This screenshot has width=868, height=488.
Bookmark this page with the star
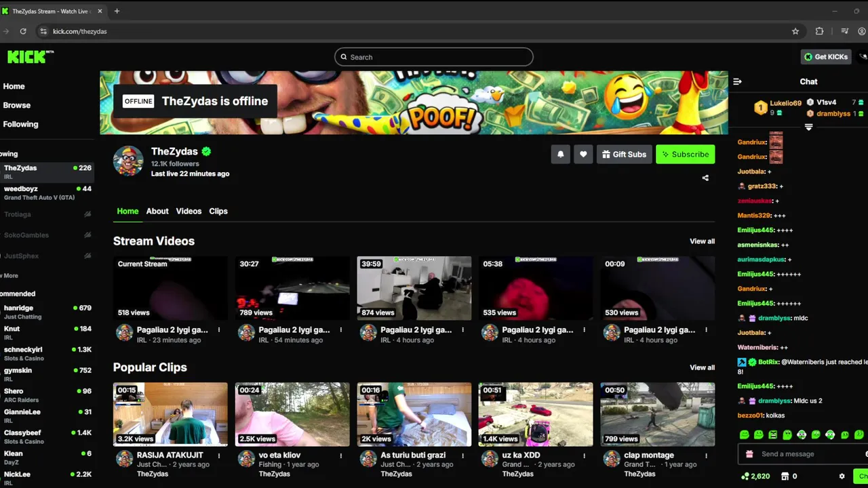(795, 31)
